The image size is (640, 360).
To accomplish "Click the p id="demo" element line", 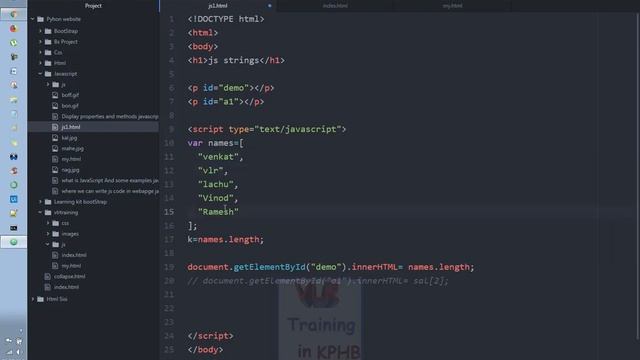I will [231, 88].
